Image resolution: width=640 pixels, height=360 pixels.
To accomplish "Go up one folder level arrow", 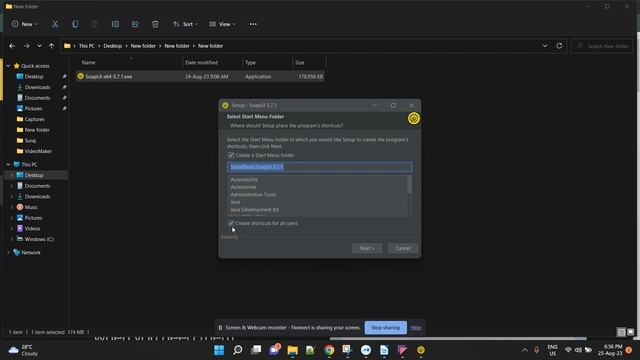I will (51, 46).
